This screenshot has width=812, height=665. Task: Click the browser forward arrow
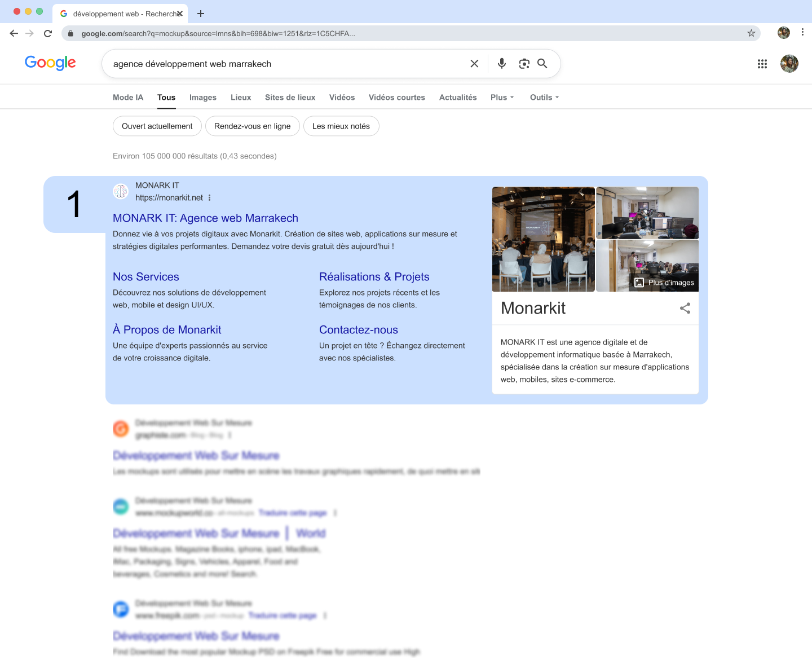(30, 33)
